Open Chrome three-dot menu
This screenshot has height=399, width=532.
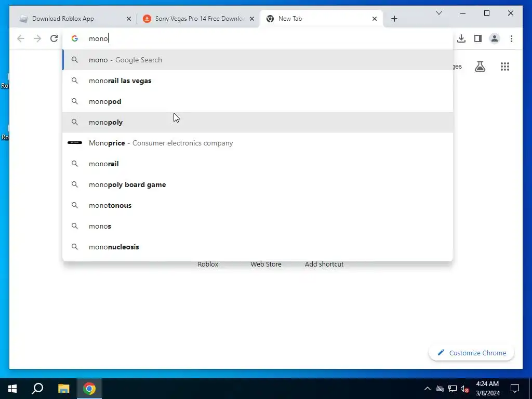[511, 38]
